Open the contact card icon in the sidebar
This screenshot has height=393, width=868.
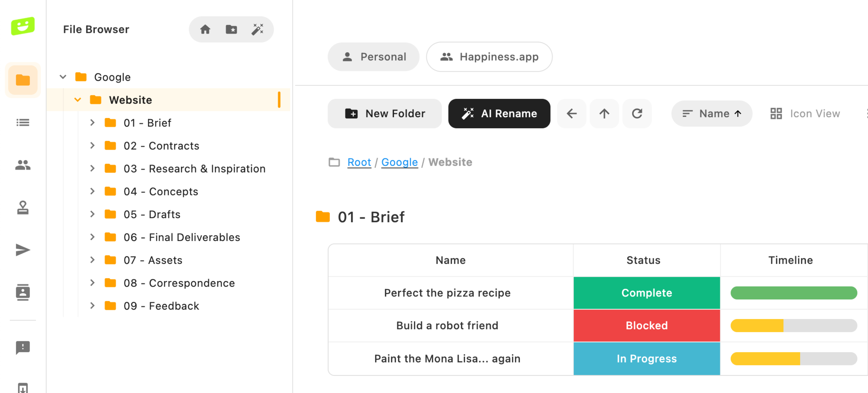click(23, 292)
